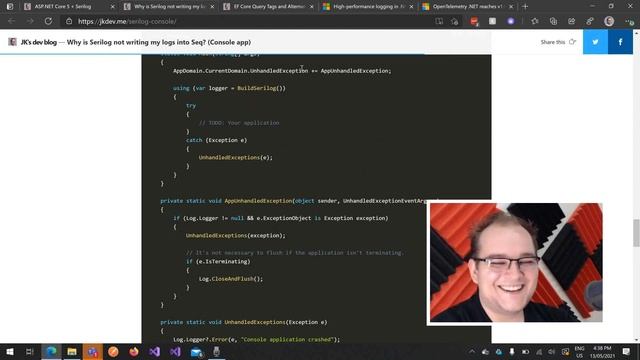Viewport: 640px width, 360px height.
Task: Switch to EF Core Query Tags tab
Action: tap(269, 7)
